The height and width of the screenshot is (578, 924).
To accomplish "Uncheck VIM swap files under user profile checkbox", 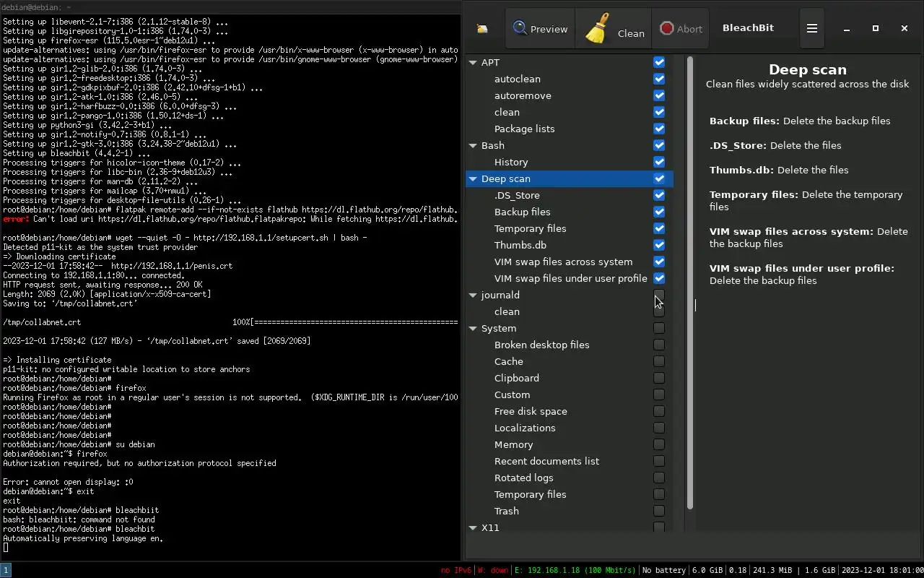I will click(x=659, y=278).
